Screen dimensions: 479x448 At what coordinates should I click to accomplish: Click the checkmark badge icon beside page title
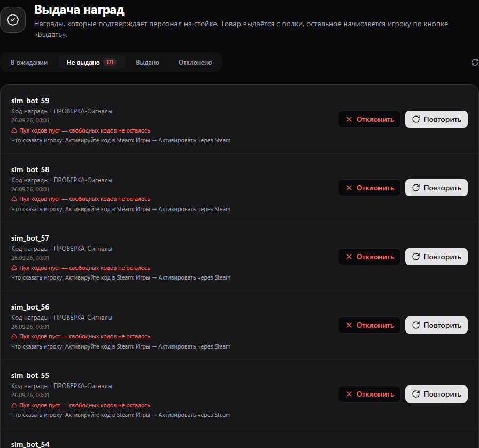13,20
